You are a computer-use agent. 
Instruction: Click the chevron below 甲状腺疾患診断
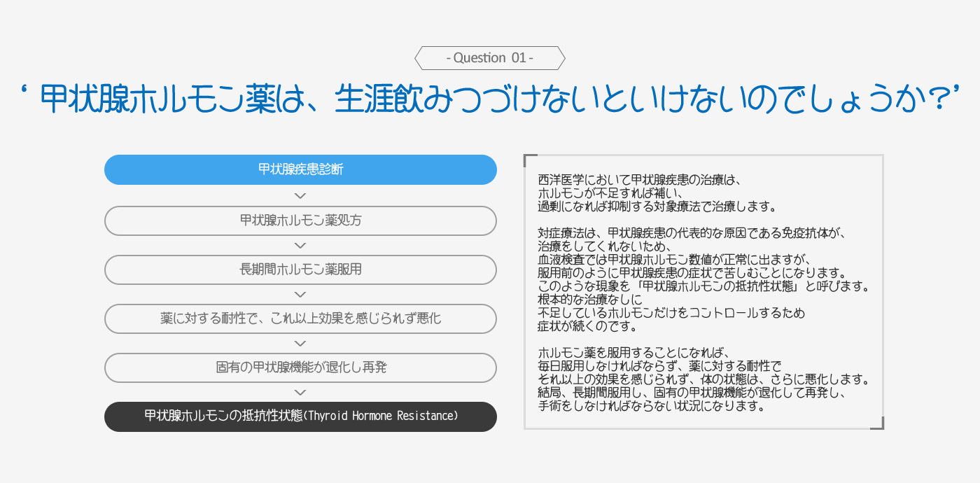coord(300,196)
